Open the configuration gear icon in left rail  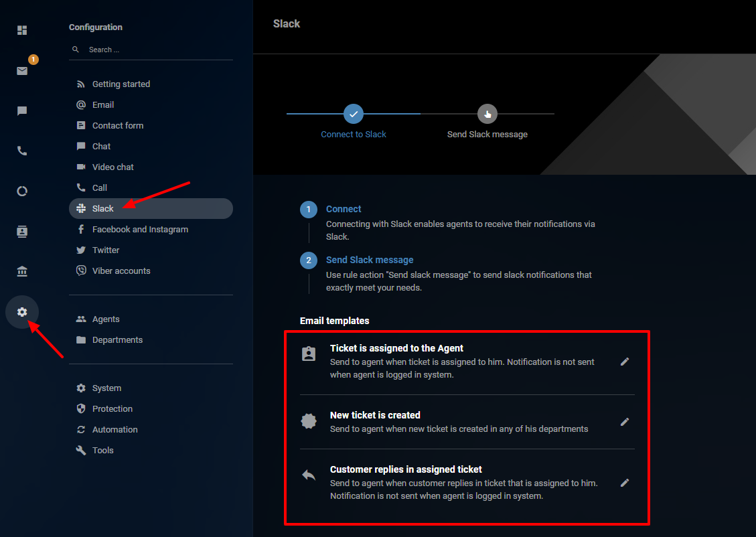click(22, 312)
